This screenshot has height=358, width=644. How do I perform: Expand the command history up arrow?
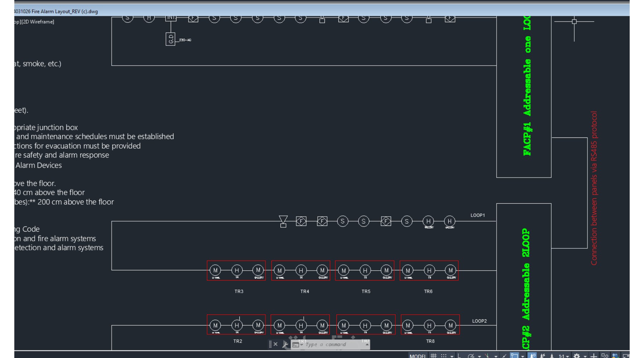pyautogui.click(x=367, y=344)
